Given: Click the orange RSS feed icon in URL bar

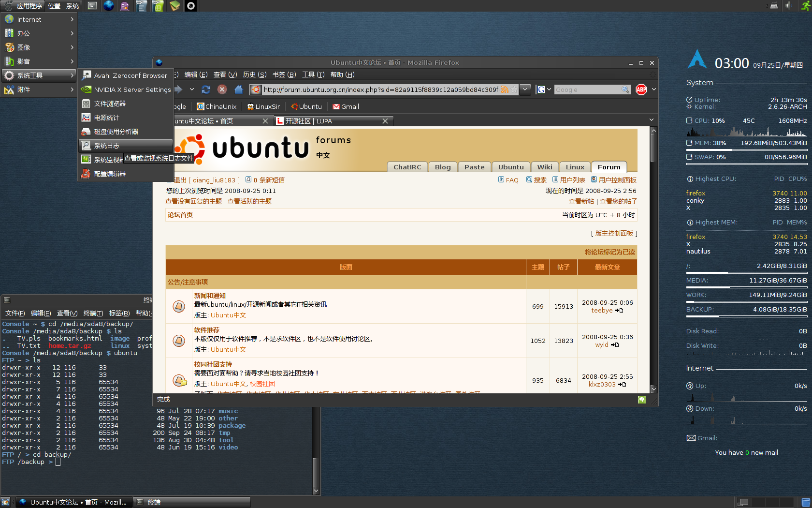Looking at the screenshot, I should click(x=505, y=90).
